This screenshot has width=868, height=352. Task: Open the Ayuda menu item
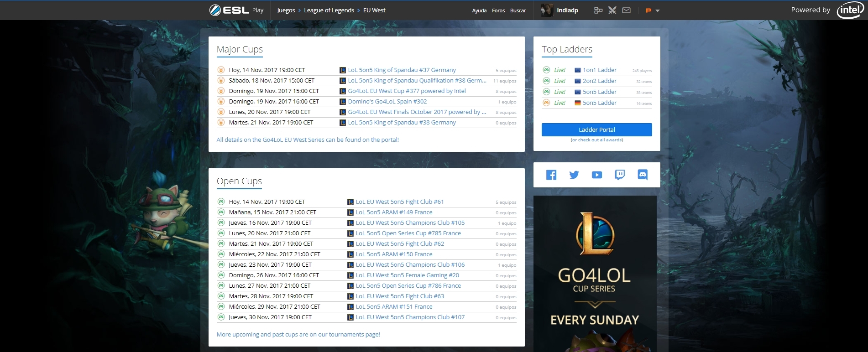click(x=479, y=10)
